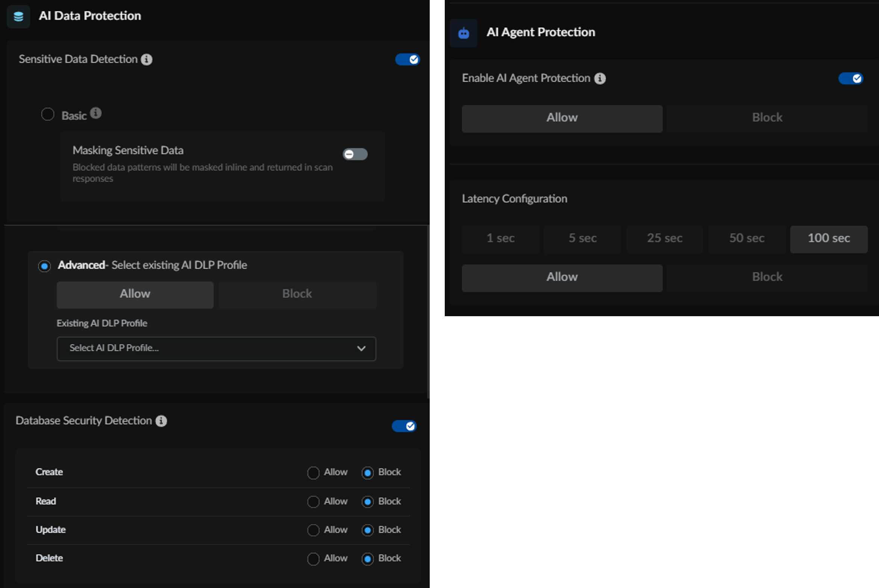Select the Advanced DLP profile radio button
879x588 pixels.
click(44, 266)
